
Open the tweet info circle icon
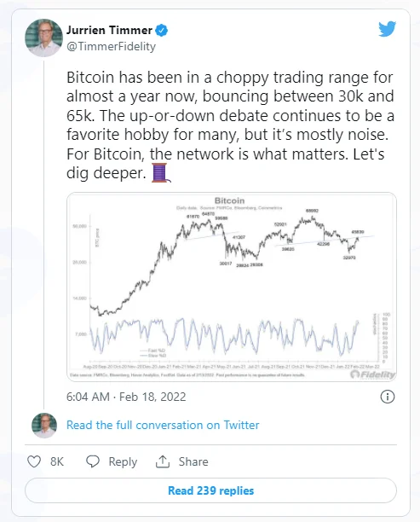tap(388, 397)
